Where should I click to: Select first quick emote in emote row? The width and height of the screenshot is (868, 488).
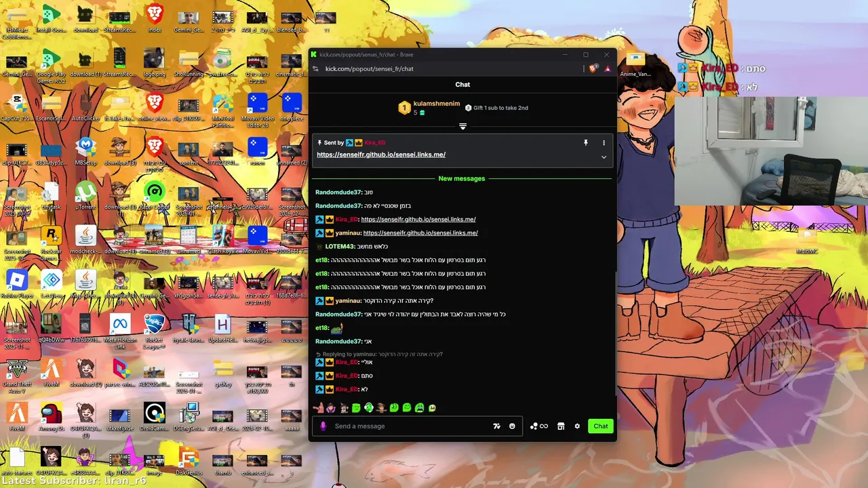tap(319, 407)
